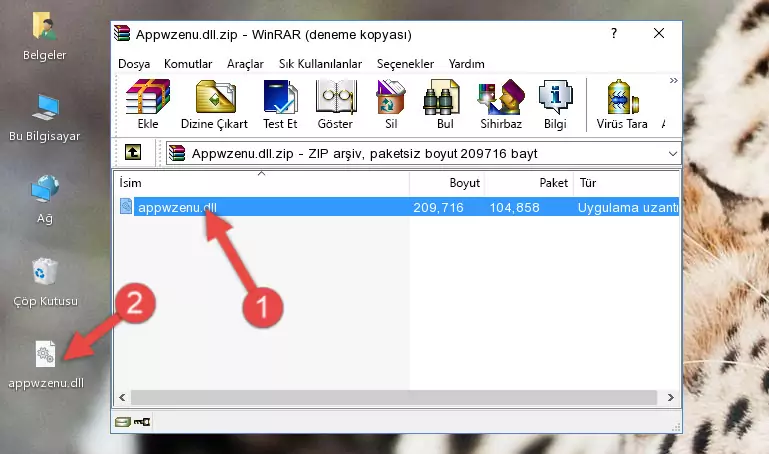Screen dimensions: 769x454
Task: Click the appwzenu.dll file icon in list
Action: coord(126,206)
